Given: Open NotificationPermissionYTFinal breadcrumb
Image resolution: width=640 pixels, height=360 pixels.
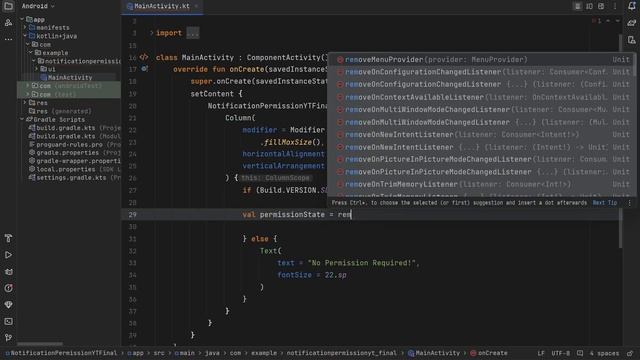Looking at the screenshot, I should [x=61, y=353].
